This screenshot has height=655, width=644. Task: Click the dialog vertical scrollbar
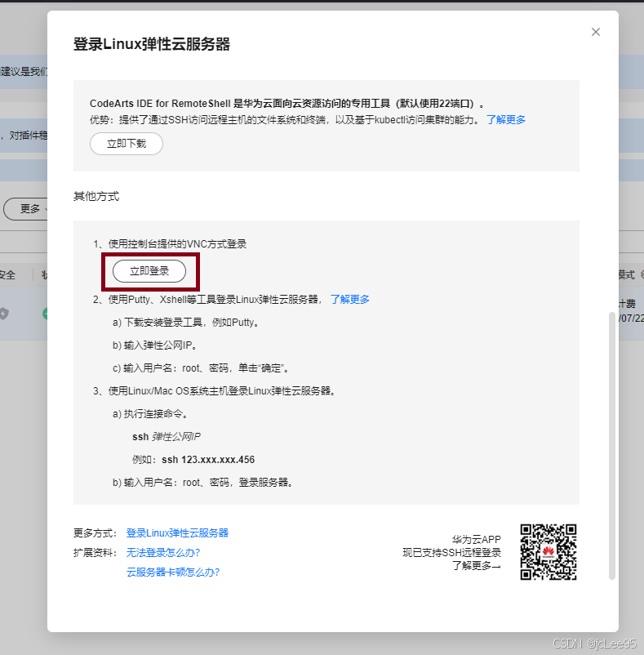612,446
